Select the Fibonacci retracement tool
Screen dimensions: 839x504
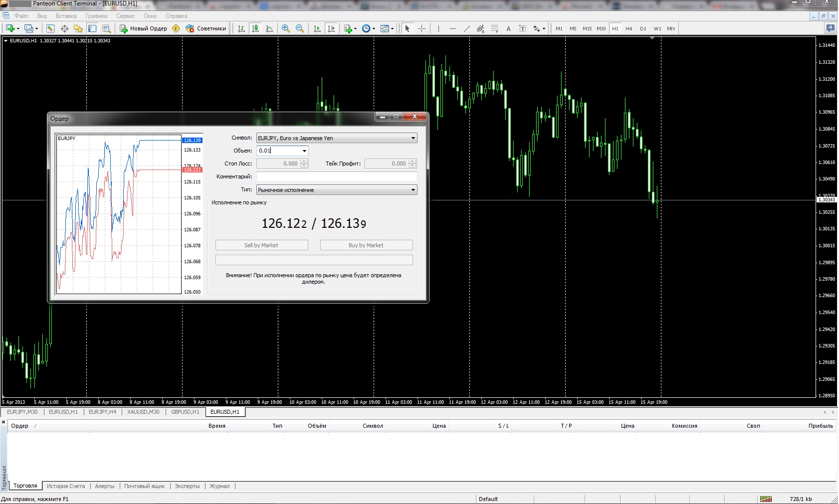click(x=494, y=28)
